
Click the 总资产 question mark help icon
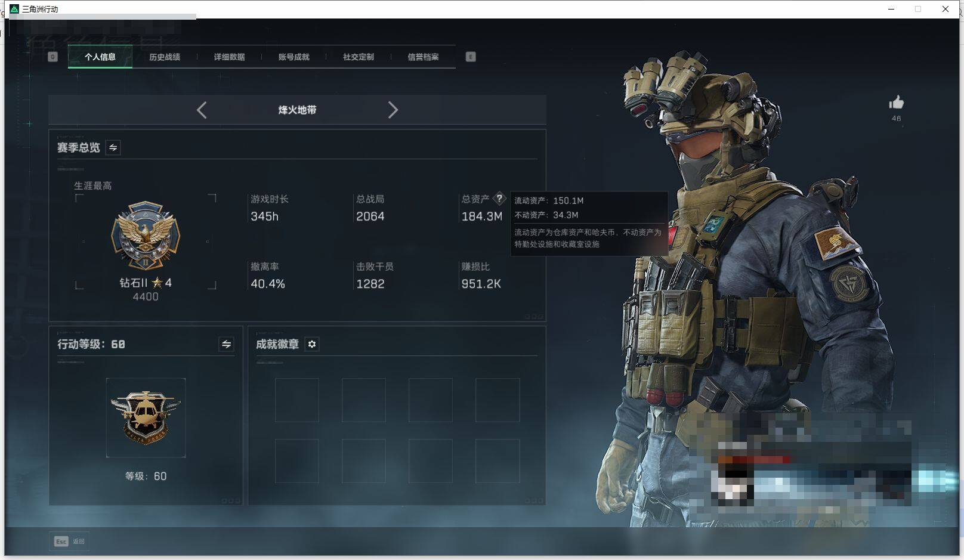coord(499,199)
